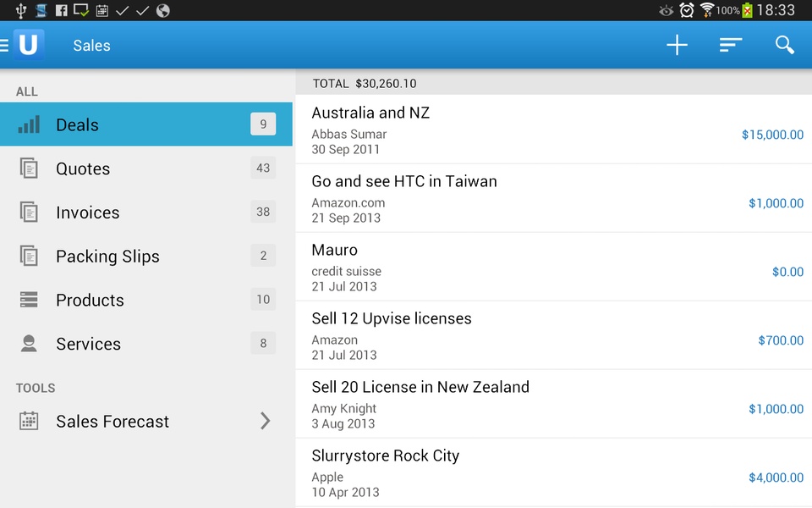
Task: Click the Abbas Sumar contact name
Action: 349,135
